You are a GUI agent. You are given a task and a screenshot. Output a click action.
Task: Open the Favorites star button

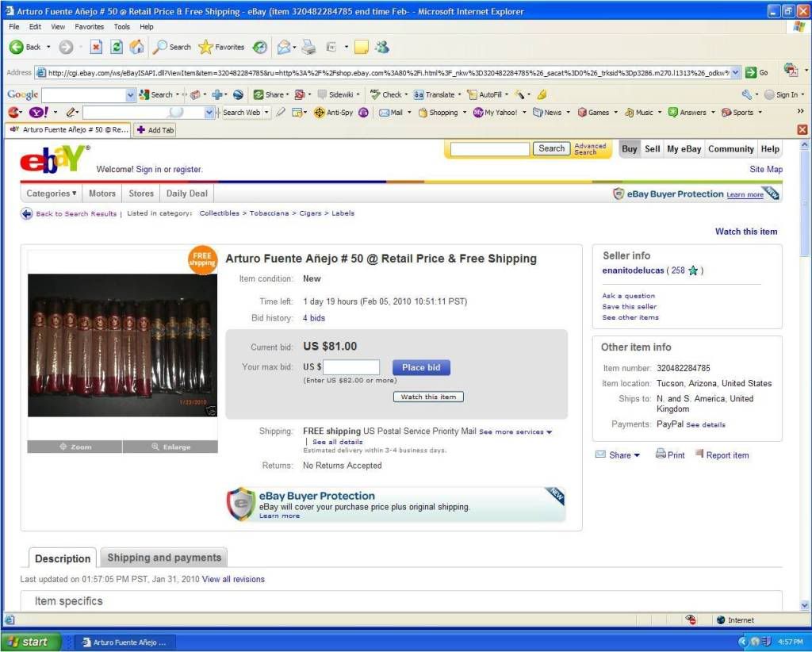tap(221, 47)
